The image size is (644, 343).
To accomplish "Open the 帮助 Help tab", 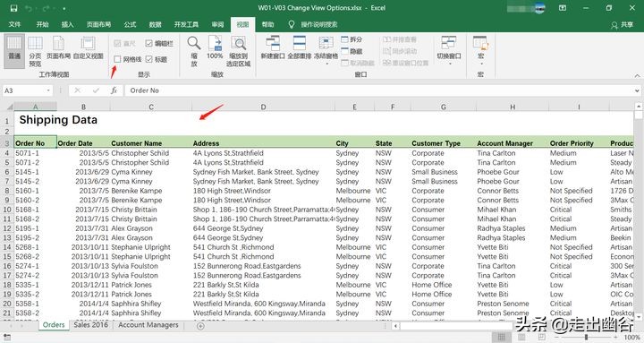I will 267,24.
